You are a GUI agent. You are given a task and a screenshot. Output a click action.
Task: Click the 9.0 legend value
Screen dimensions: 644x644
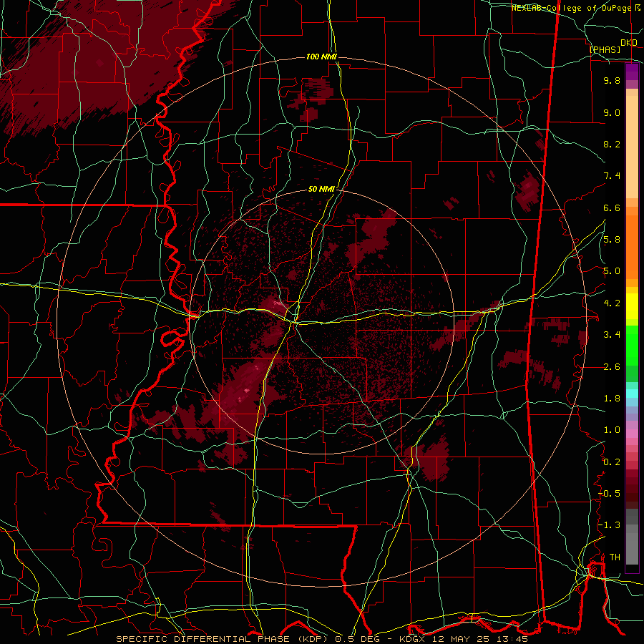click(612, 112)
